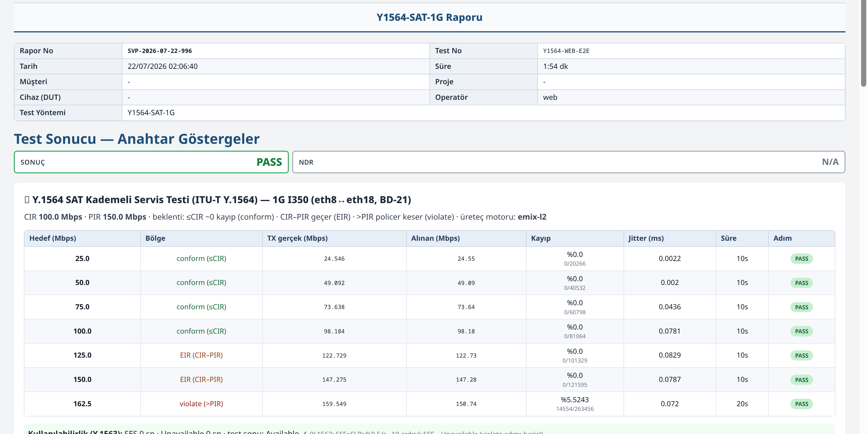Click EIR (CIR–PIR) cell in the 125.0 row
868x434 pixels.
click(201, 355)
